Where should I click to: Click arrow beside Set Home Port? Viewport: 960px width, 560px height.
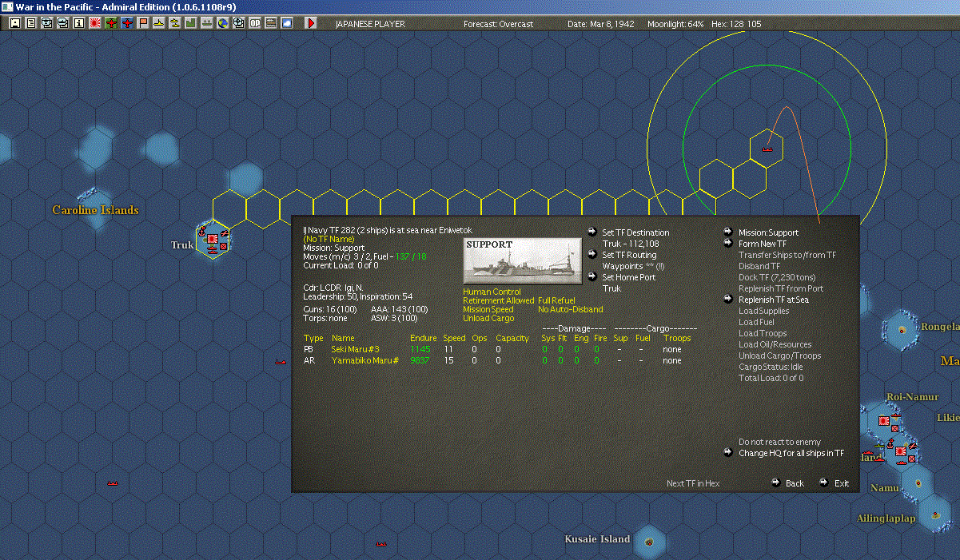tap(592, 277)
